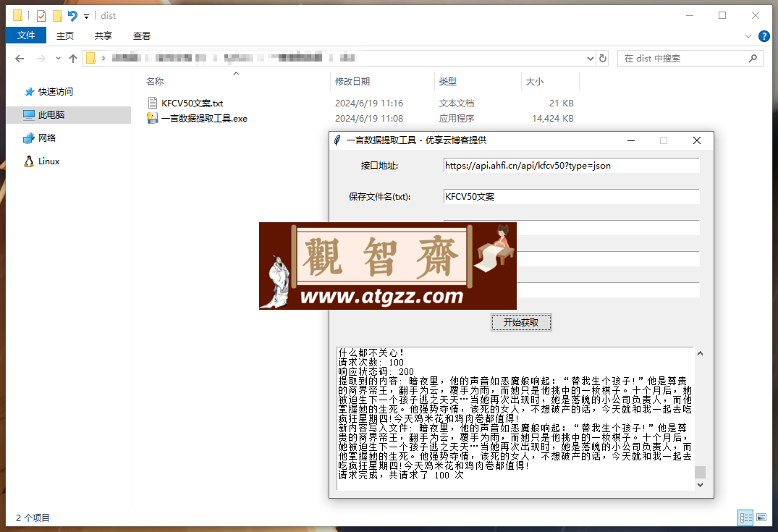Click the 文本文档 type cell
This screenshot has width=778, height=532.
(x=457, y=104)
